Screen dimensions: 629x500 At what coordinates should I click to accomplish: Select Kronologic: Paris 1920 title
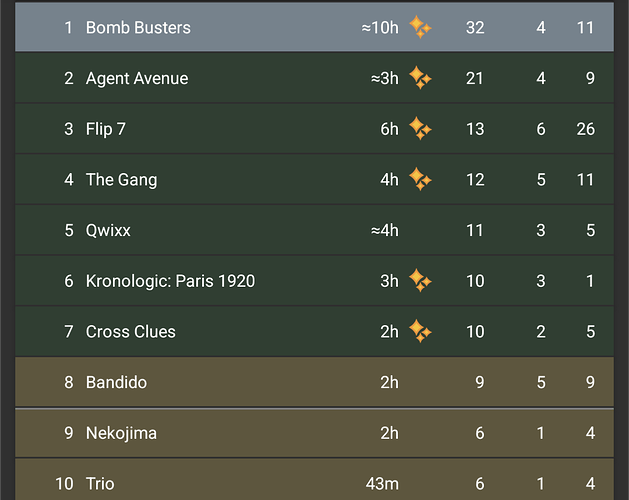[x=170, y=281]
